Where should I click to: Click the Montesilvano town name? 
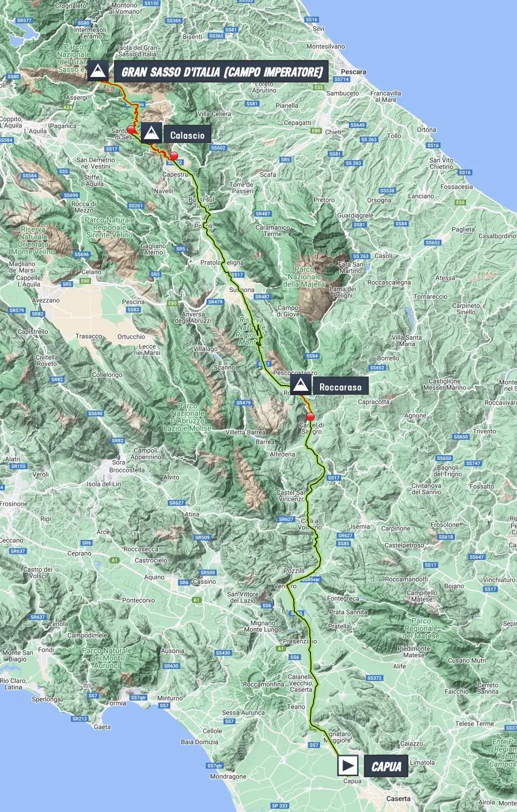coord(325,47)
